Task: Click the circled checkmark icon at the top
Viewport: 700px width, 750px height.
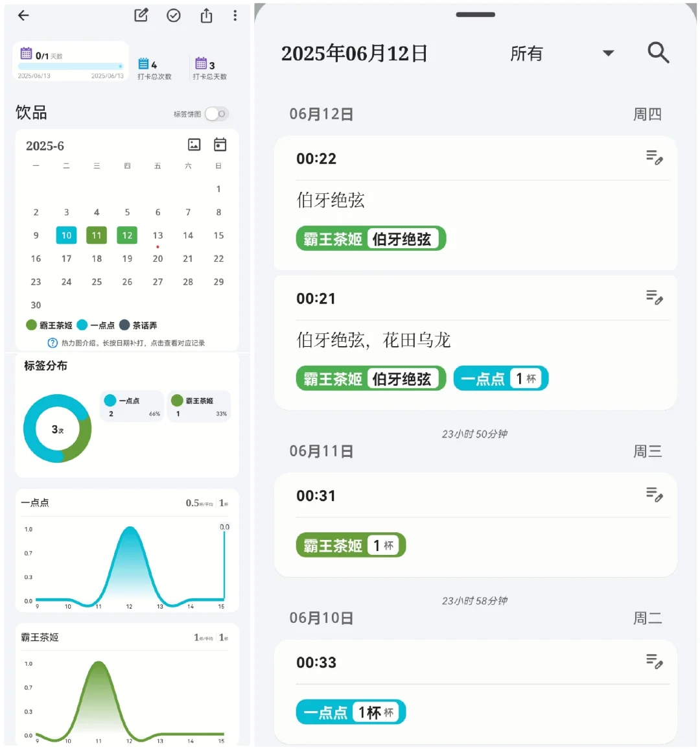Action: (x=174, y=16)
